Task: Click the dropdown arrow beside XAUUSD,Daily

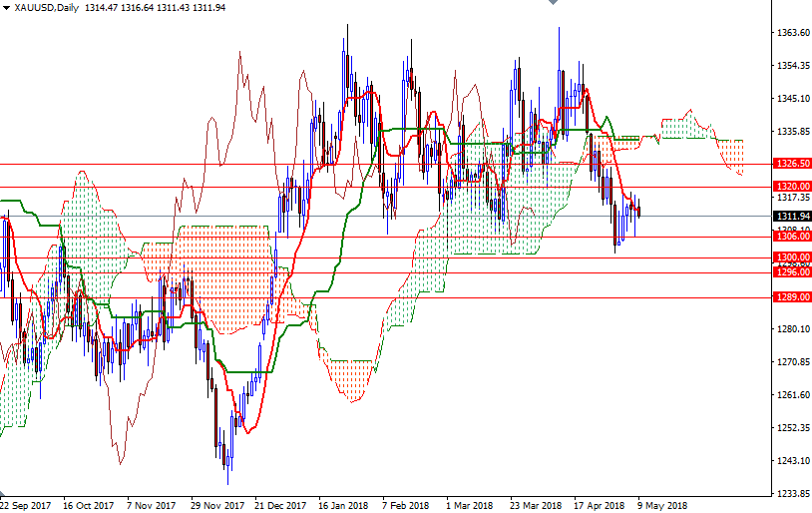Action: [6, 8]
